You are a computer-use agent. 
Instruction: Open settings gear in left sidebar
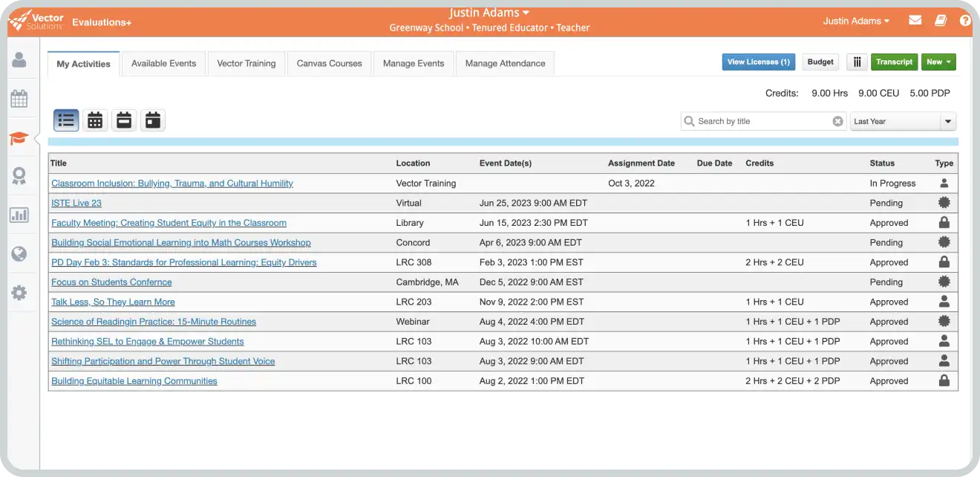(19, 293)
